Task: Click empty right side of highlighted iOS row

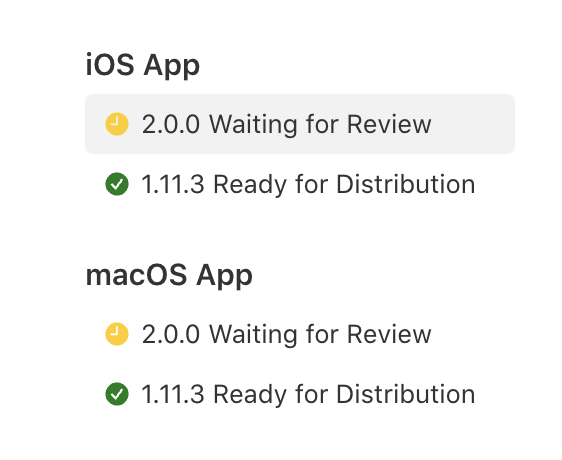Action: [x=473, y=124]
